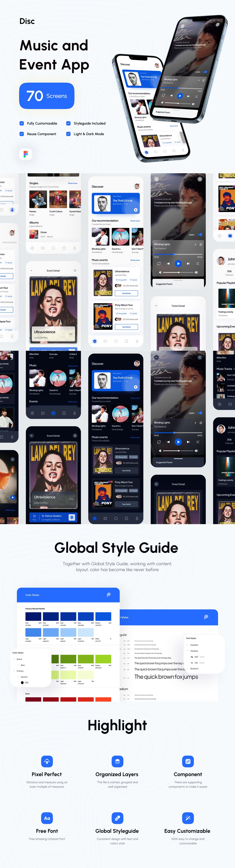Click the Organized Layers icon
This screenshot has width=235, height=868.
117,761
